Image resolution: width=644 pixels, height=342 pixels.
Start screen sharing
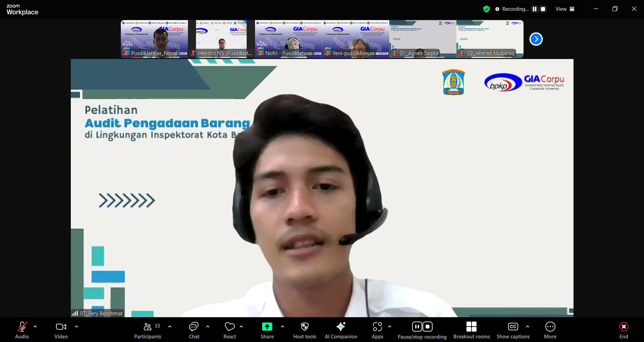click(267, 330)
